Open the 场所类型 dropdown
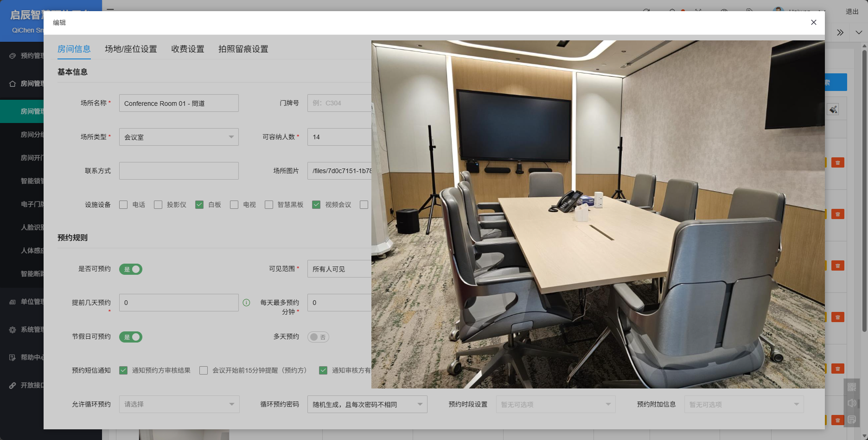Image resolution: width=868 pixels, height=440 pixels. click(179, 137)
